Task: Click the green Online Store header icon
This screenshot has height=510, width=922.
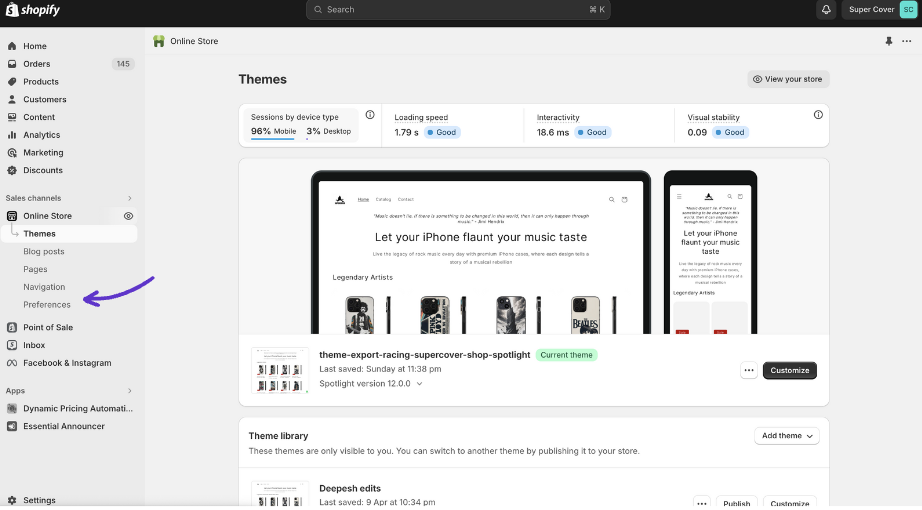Action: click(x=159, y=41)
